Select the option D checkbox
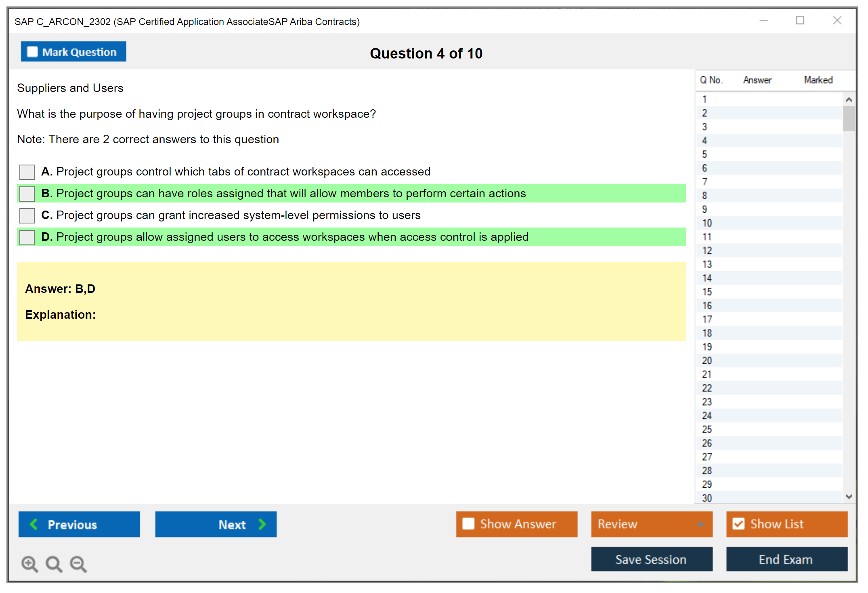The height and width of the screenshot is (593, 868). [x=27, y=237]
